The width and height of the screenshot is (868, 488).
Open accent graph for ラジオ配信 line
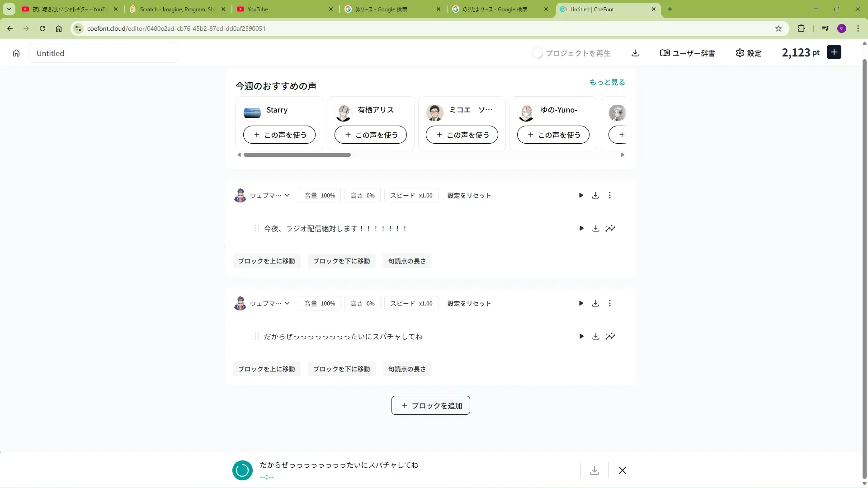(x=610, y=229)
